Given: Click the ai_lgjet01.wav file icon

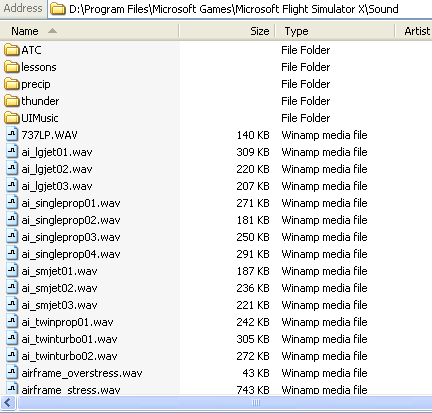Looking at the screenshot, I should [x=12, y=152].
